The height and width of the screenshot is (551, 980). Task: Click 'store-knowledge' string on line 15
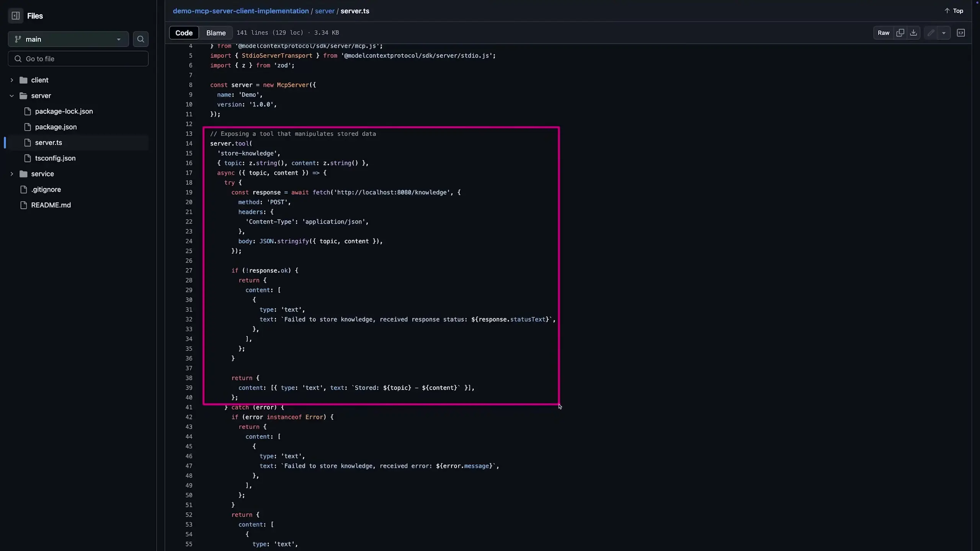[x=247, y=153]
